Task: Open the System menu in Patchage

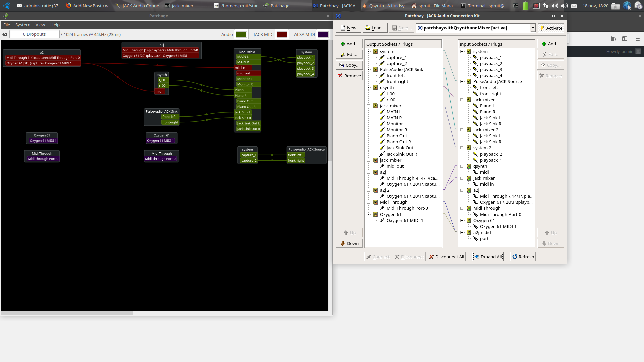Action: [22, 25]
